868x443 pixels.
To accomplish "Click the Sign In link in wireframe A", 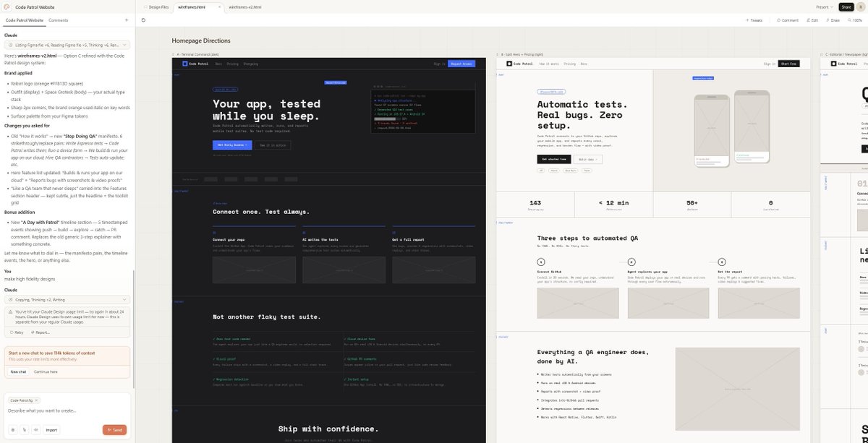I will click(x=439, y=64).
